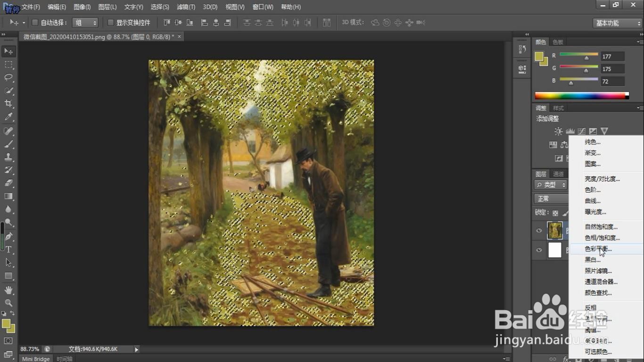Change screen mode icon at toolbar bottom
The width and height of the screenshot is (644, 362).
[x=8, y=354]
